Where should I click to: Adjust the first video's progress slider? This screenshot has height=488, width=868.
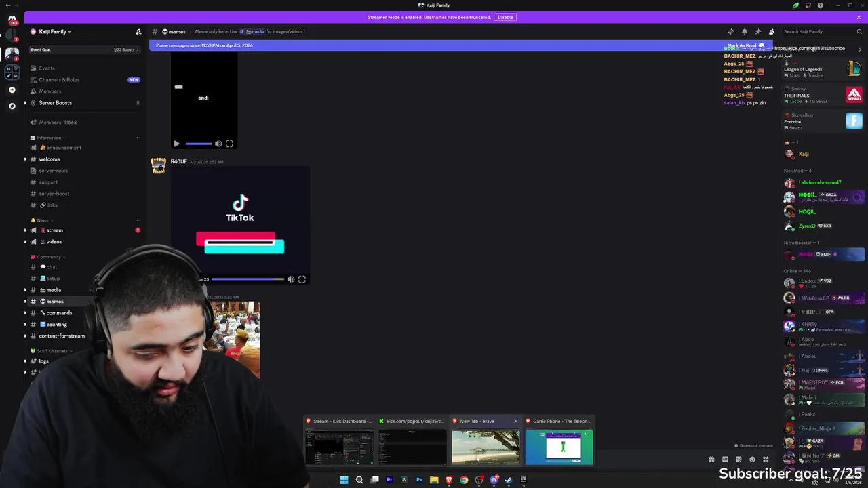tap(198, 144)
